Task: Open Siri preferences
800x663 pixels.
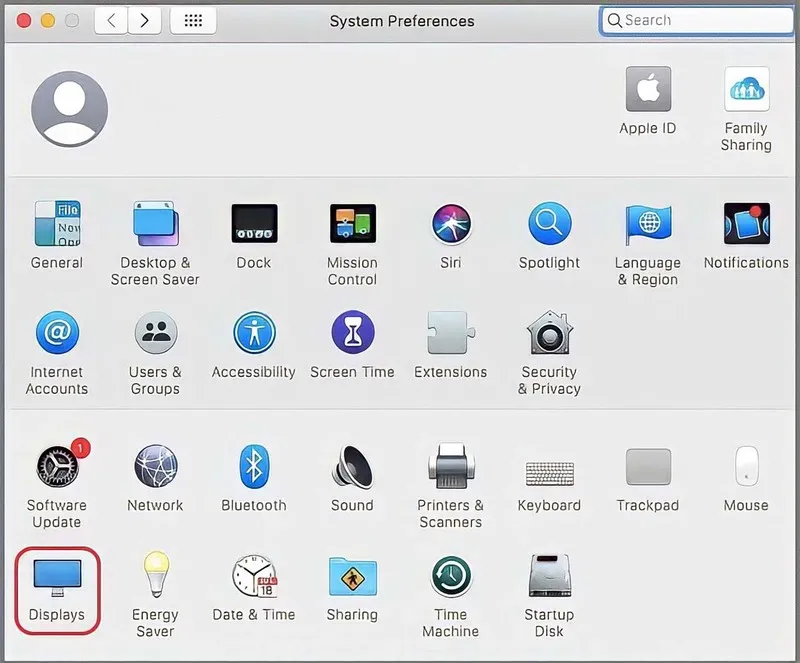Action: click(451, 224)
